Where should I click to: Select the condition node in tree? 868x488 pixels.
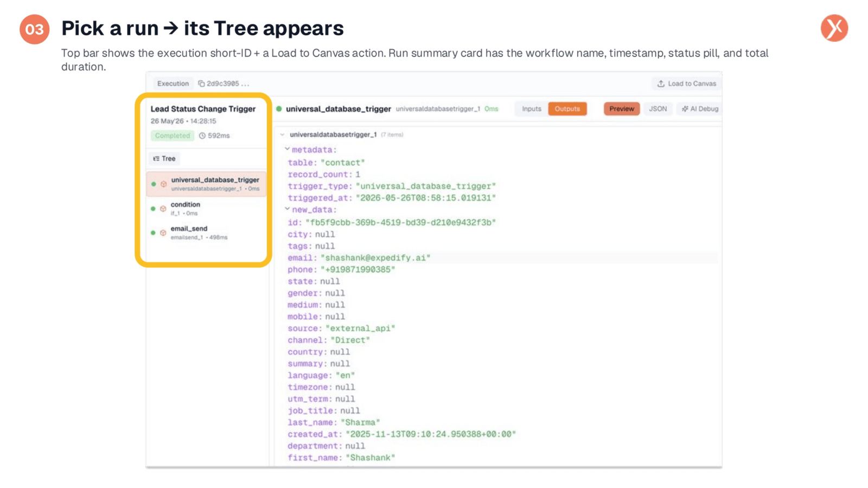click(x=207, y=209)
